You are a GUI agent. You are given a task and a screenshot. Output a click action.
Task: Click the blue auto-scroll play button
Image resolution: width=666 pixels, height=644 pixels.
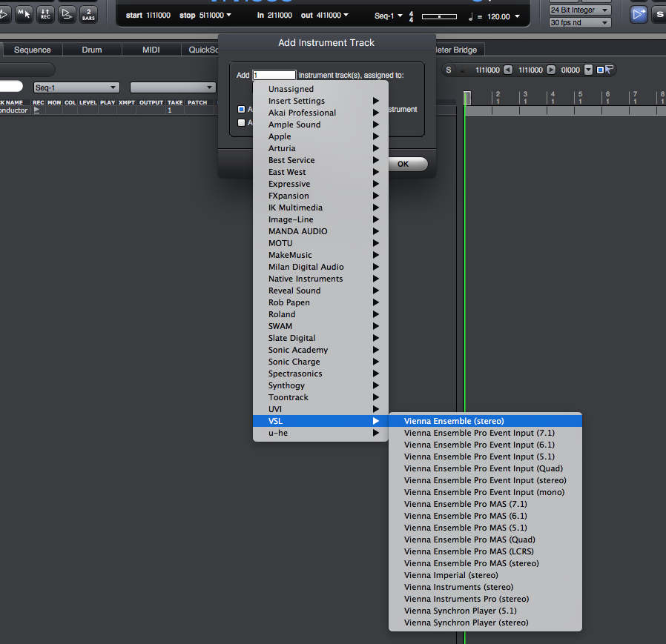tap(638, 15)
